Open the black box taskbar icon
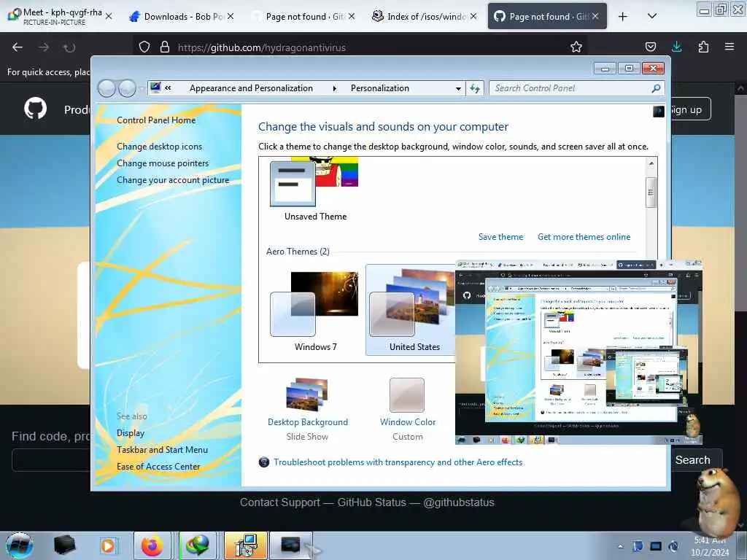This screenshot has height=560, width=747. (64, 545)
